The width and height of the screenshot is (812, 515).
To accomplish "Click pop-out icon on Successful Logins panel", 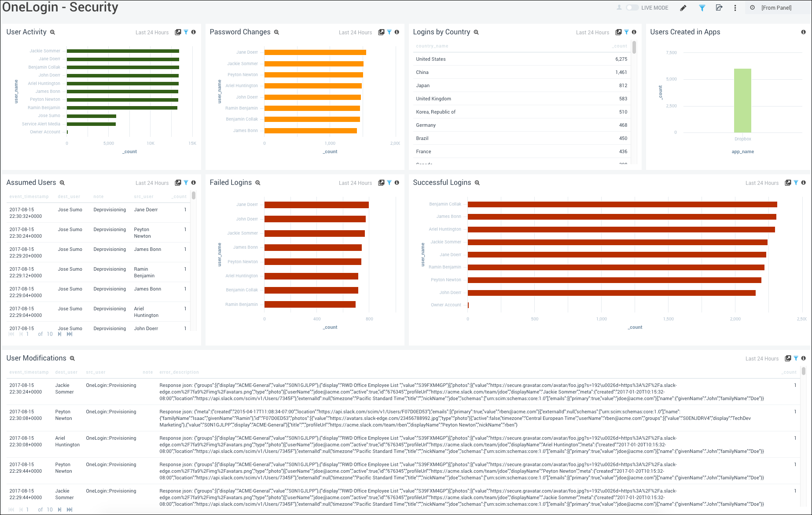I will pyautogui.click(x=788, y=183).
